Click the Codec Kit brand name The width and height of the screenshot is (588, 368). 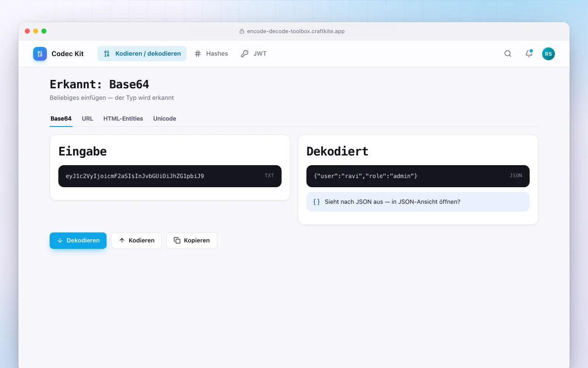(68, 54)
